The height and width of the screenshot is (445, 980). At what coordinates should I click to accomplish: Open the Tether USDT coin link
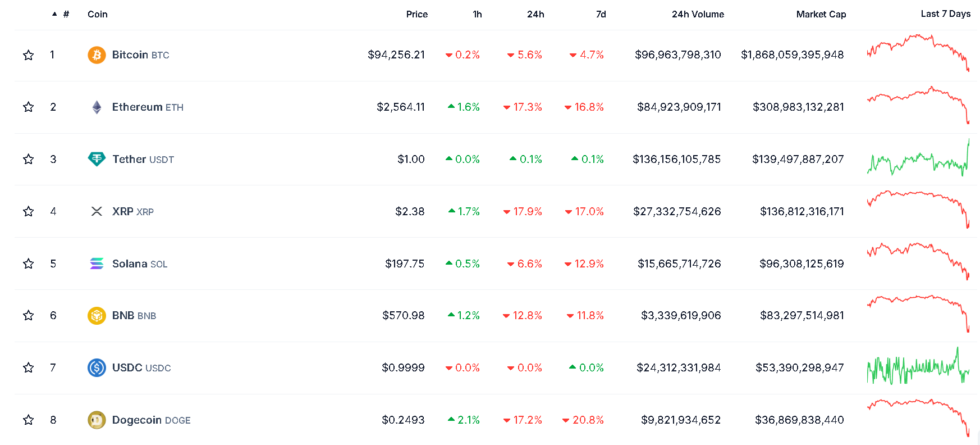pos(143,160)
